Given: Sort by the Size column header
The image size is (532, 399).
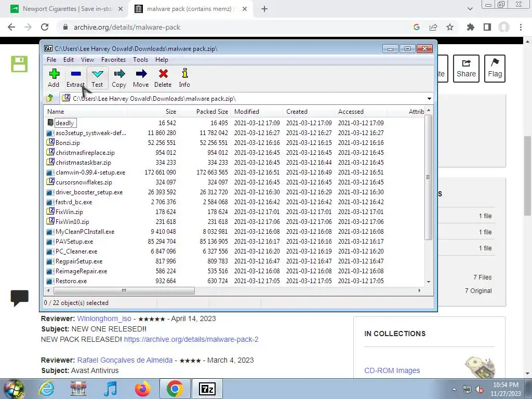Looking at the screenshot, I should 153,112.
